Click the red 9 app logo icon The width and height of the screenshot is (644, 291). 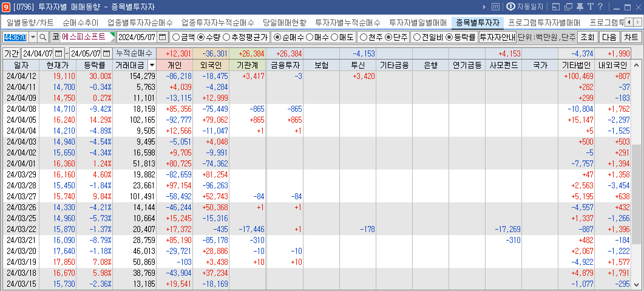(x=6, y=7)
